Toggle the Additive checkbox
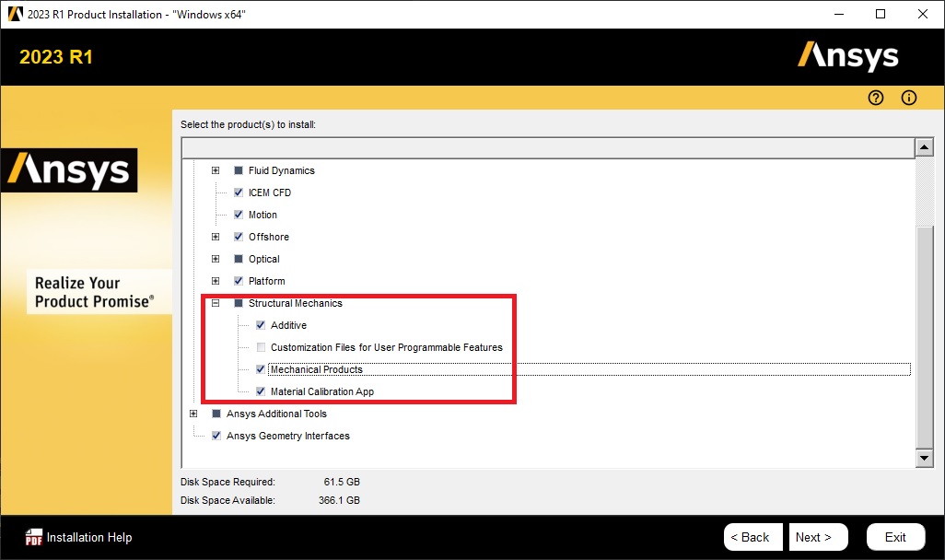Image resolution: width=945 pixels, height=560 pixels. click(x=261, y=325)
